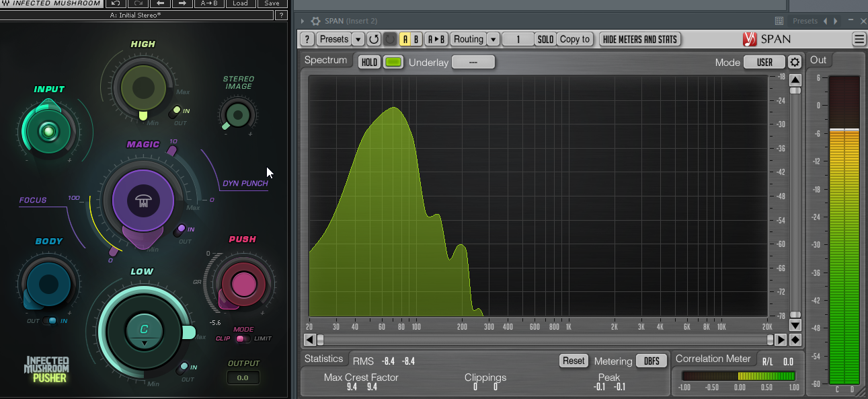This screenshot has width=868, height=399.
Task: Click the PUSH knob
Action: point(243,283)
